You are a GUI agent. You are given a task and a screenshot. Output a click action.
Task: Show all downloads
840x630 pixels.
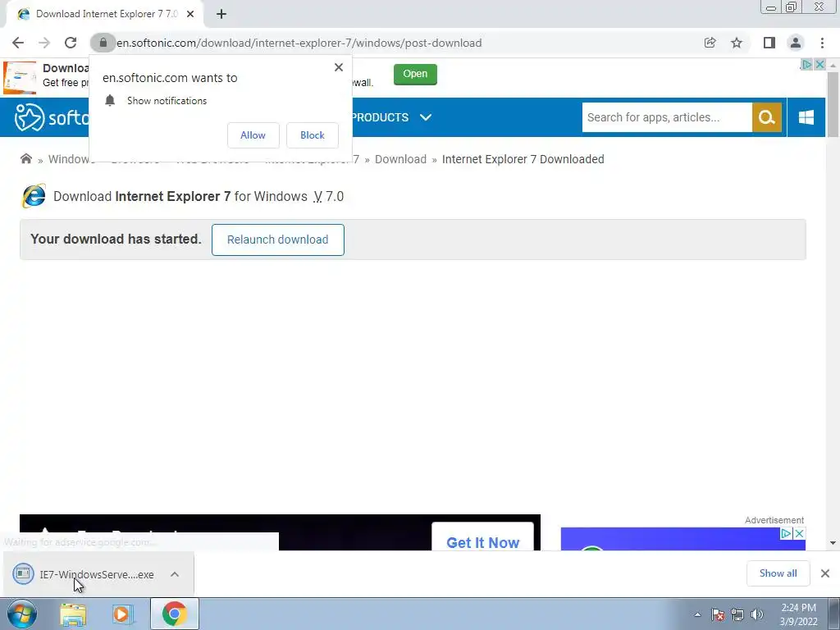778,573
